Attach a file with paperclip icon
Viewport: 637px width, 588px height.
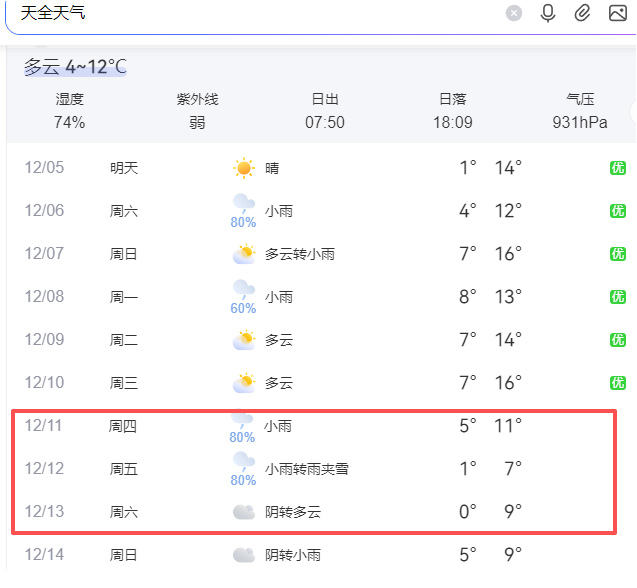582,13
